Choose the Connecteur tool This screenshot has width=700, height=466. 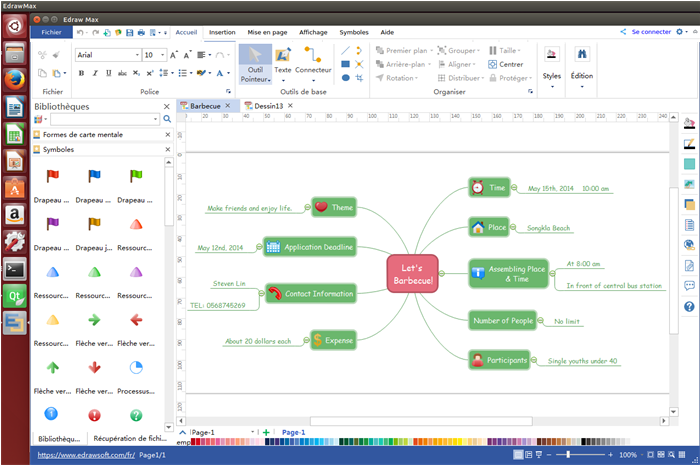(x=313, y=65)
